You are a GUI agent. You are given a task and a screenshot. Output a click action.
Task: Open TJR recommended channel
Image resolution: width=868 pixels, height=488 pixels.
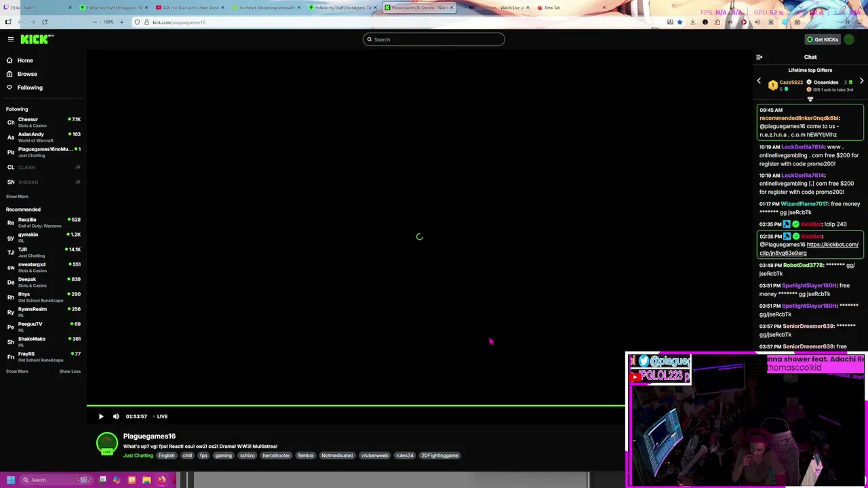[x=43, y=252]
